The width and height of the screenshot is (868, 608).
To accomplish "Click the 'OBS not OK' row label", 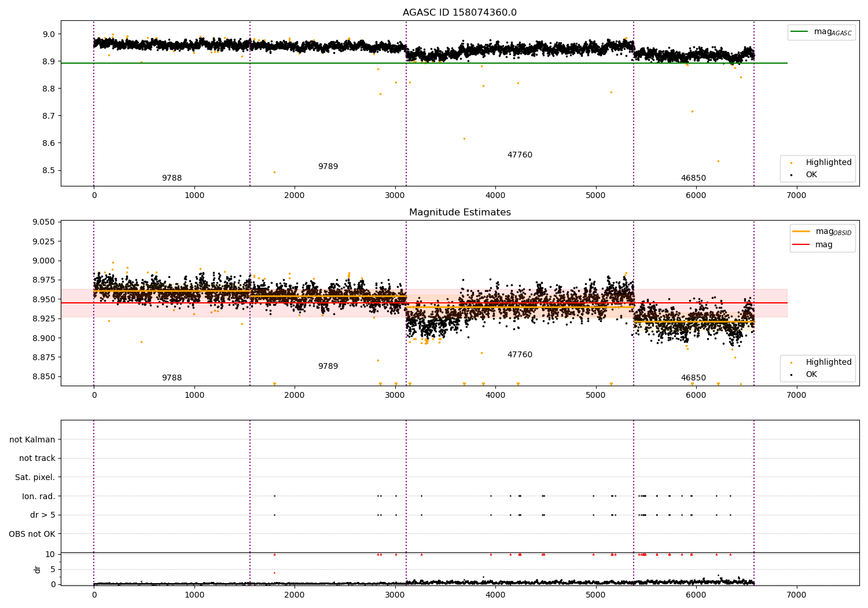I will [x=32, y=534].
